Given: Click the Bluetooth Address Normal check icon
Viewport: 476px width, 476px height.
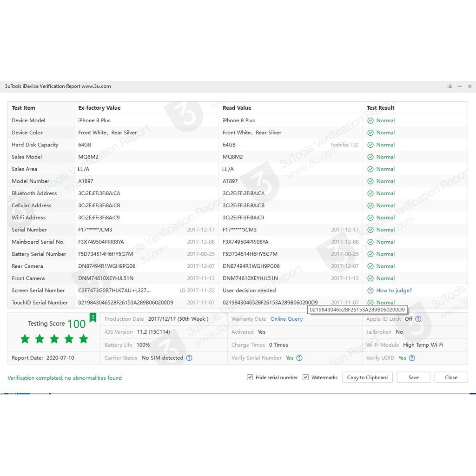Looking at the screenshot, I should pos(370,193).
